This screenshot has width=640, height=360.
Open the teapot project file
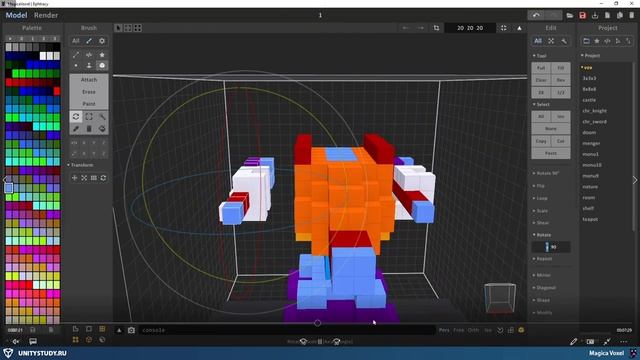[x=590, y=219]
